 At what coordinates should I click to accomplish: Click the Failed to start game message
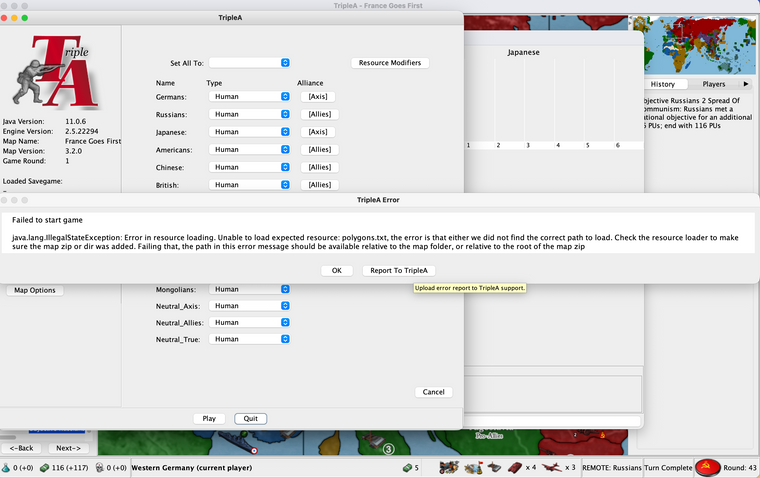tap(48, 220)
